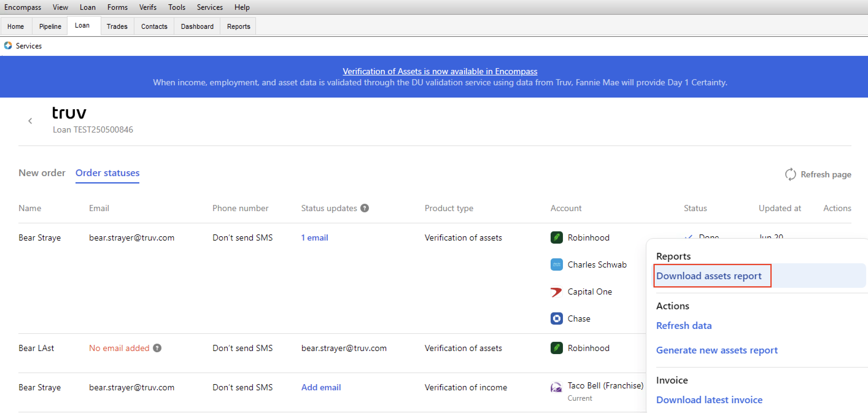Image resolution: width=868 pixels, height=413 pixels.
Task: Open the Help menu
Action: point(242,7)
